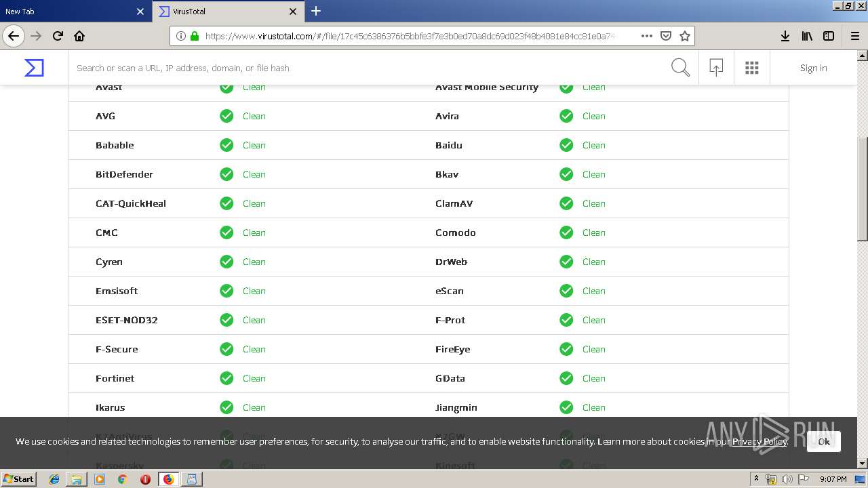The width and height of the screenshot is (868, 488).
Task: Click the Clean result next to AVG
Action: click(254, 116)
